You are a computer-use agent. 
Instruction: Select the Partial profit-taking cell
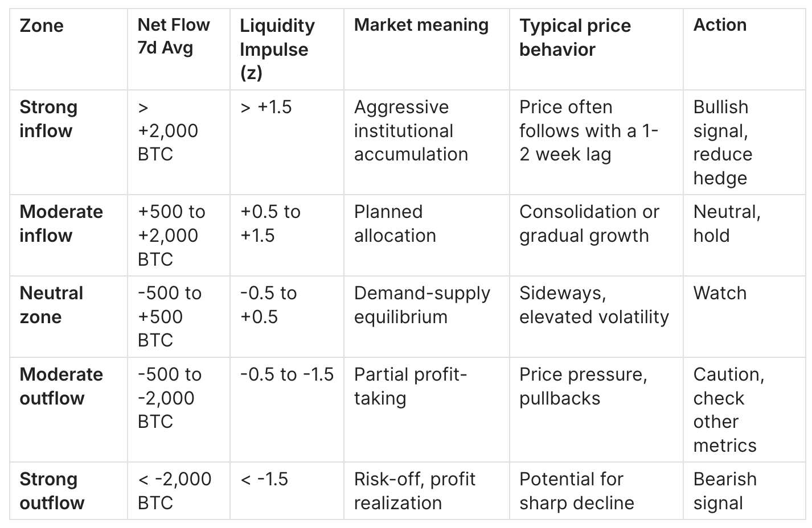pyautogui.click(x=410, y=386)
